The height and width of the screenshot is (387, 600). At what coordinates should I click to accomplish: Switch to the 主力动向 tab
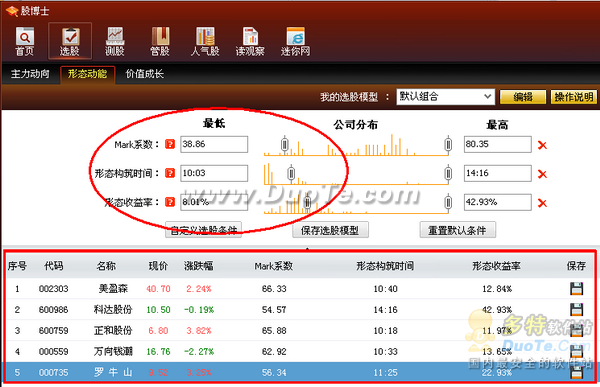30,73
